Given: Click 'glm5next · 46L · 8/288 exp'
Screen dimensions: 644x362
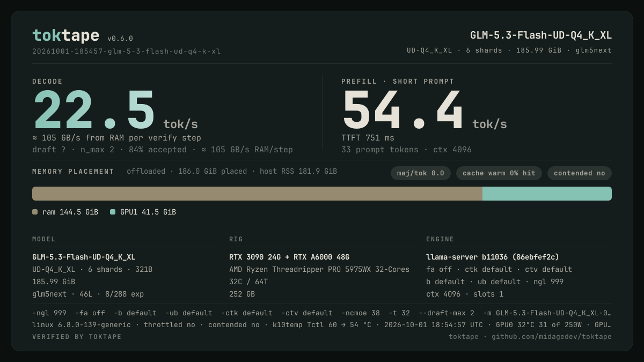Looking at the screenshot, I should coord(88,294).
